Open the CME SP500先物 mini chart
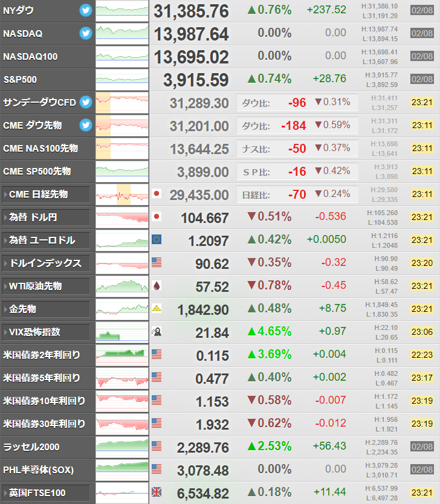 click(122, 171)
